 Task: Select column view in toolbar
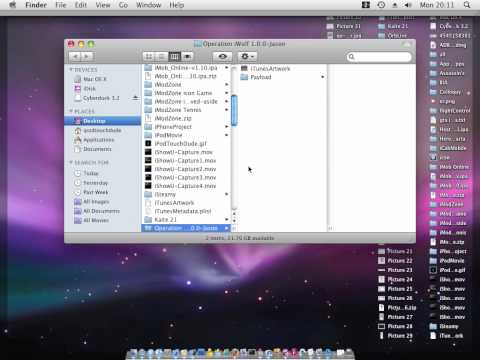point(174,57)
